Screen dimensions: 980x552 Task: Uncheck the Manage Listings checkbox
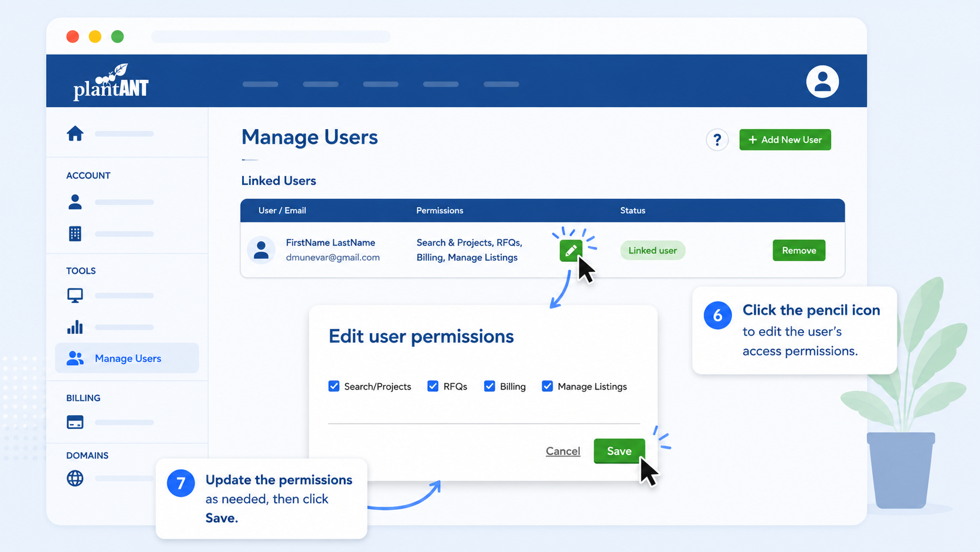(547, 386)
